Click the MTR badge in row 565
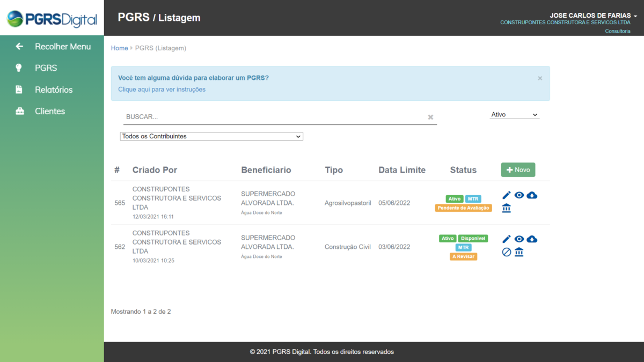Image resolution: width=644 pixels, height=362 pixels. [473, 199]
